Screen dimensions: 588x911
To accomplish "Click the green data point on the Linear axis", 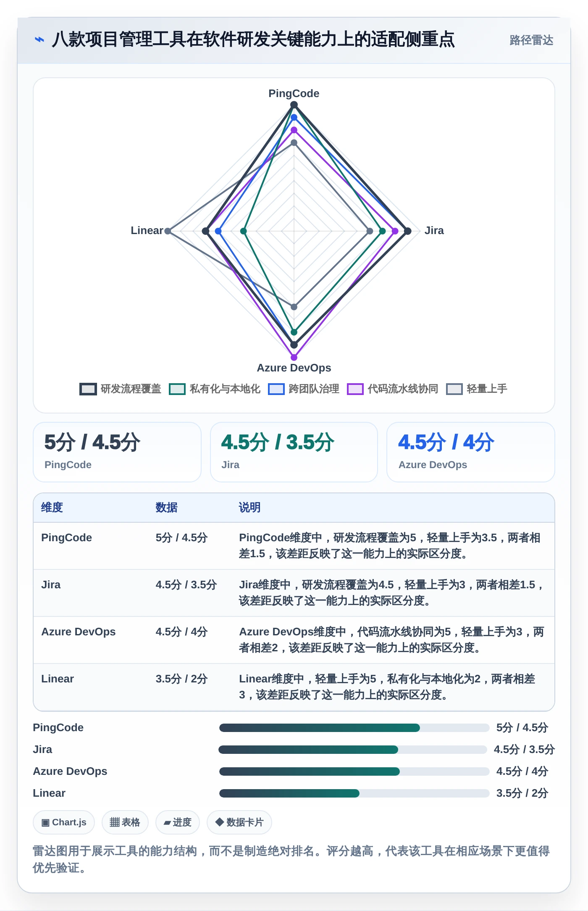I will 244,231.
